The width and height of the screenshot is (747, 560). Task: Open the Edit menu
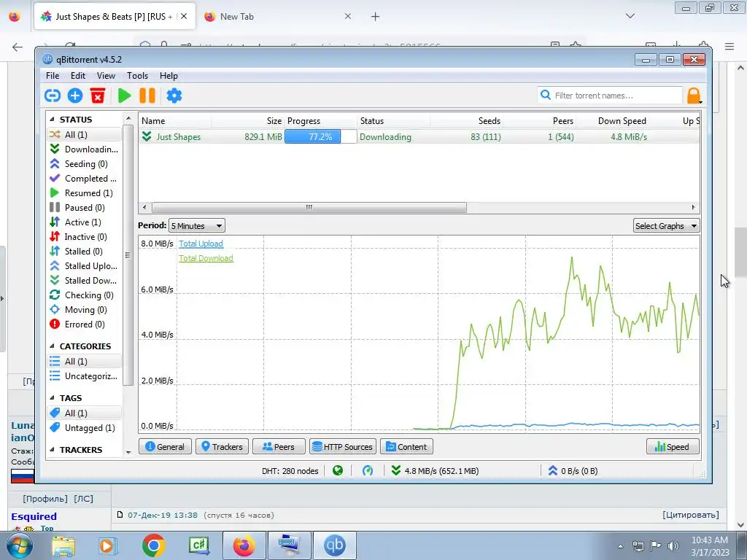click(x=77, y=76)
